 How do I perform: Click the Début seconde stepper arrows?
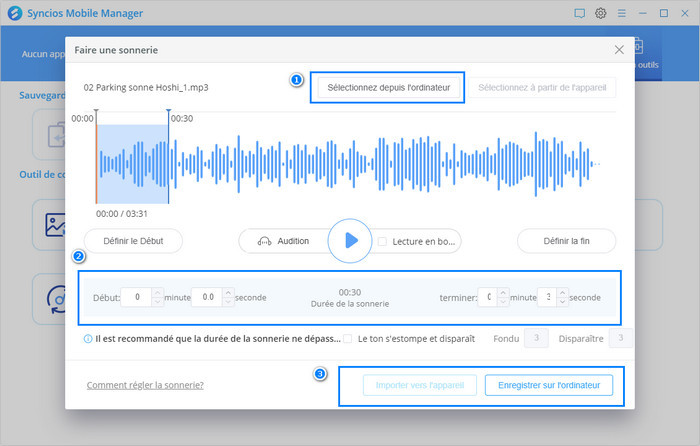tap(227, 297)
